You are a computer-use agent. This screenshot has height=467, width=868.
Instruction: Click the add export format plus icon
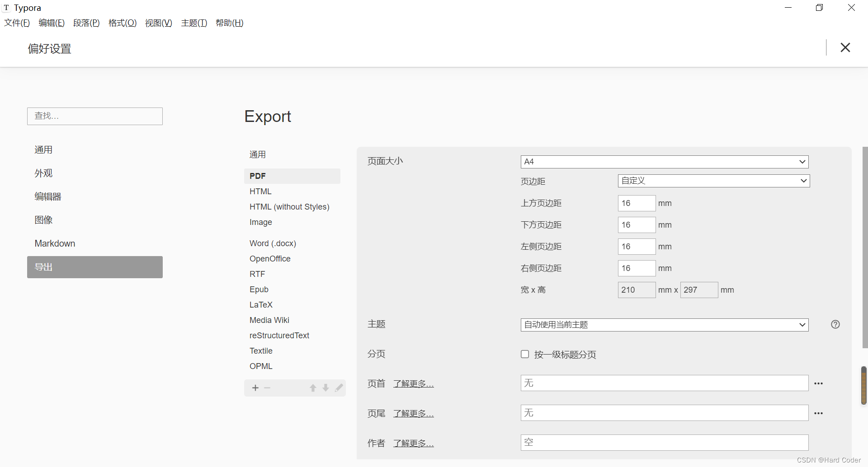tap(255, 388)
